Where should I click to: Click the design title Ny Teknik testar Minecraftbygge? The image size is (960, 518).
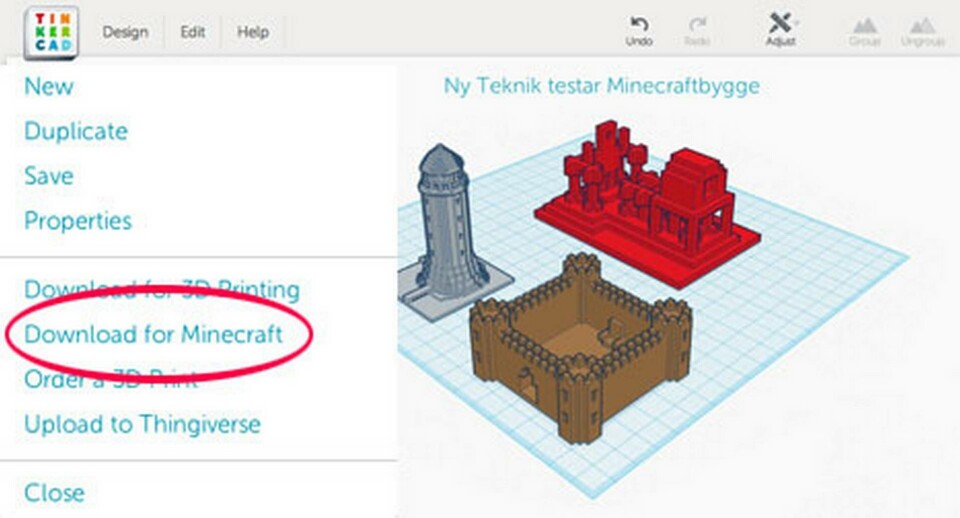pyautogui.click(x=602, y=86)
